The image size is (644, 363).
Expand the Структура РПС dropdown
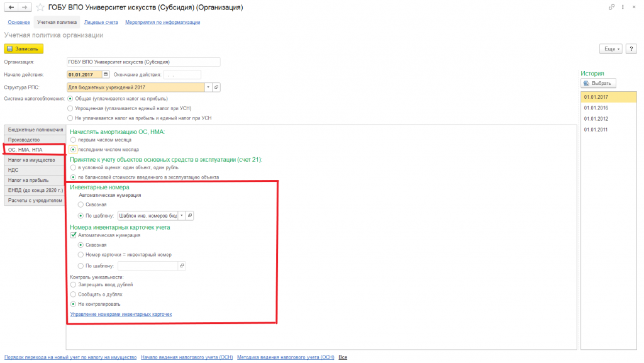(208, 87)
